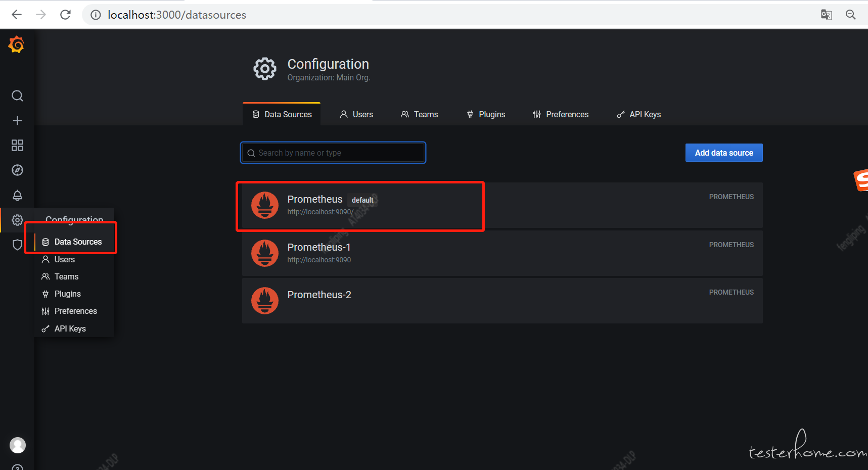Click PROMETHEUS type label on Prometheus-2 row

(731, 292)
